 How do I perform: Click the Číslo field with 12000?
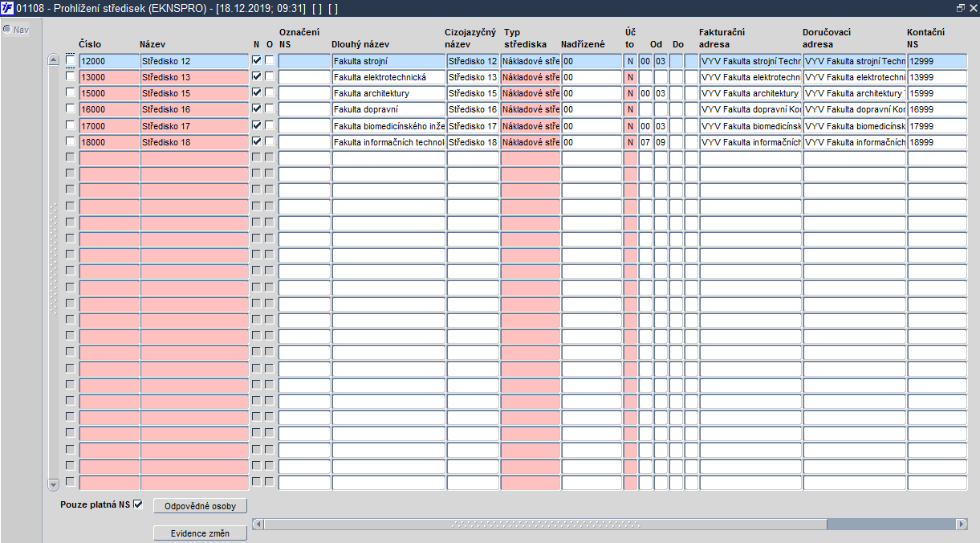click(x=109, y=61)
